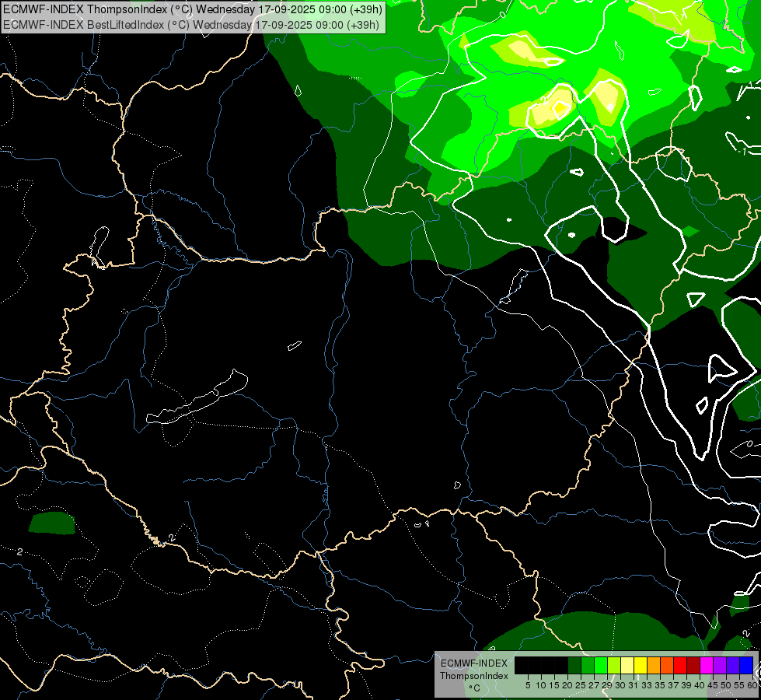The width and height of the screenshot is (761, 700).
Task: Click legend tick value '10'
Action: click(541, 685)
